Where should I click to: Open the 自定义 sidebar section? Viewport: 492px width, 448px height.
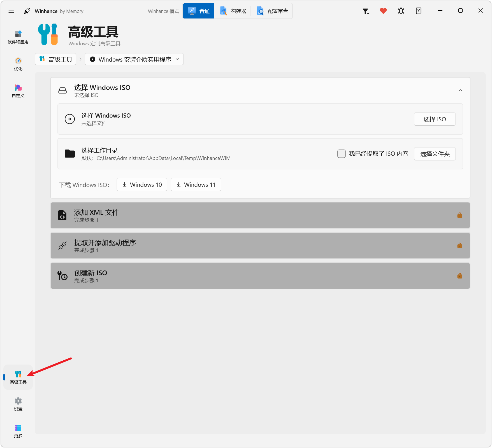pyautogui.click(x=18, y=91)
